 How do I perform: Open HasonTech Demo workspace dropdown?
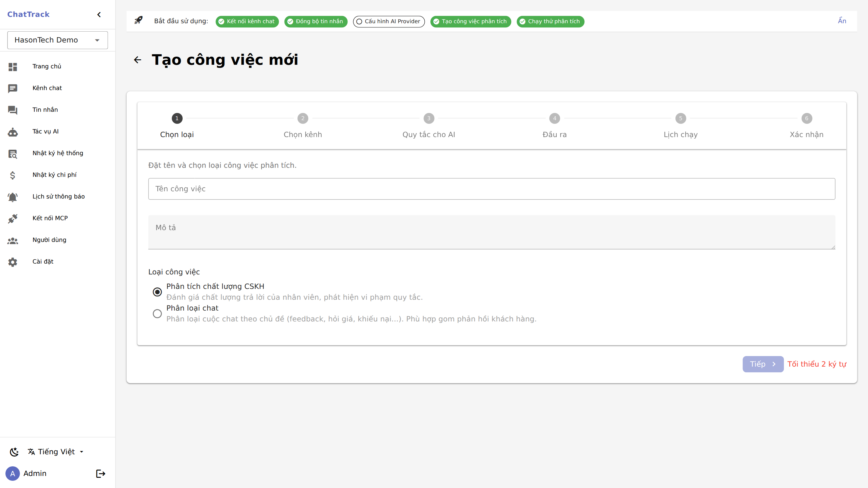point(58,40)
